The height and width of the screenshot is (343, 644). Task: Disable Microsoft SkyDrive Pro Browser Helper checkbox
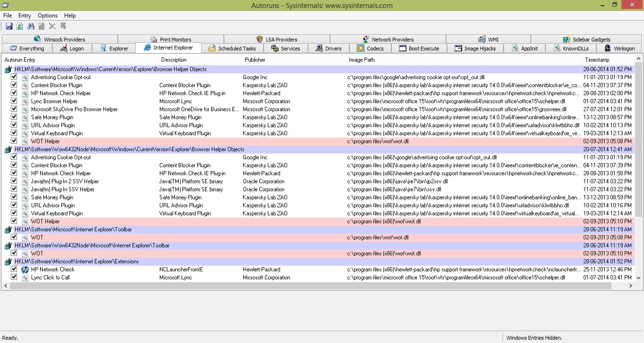[14, 109]
